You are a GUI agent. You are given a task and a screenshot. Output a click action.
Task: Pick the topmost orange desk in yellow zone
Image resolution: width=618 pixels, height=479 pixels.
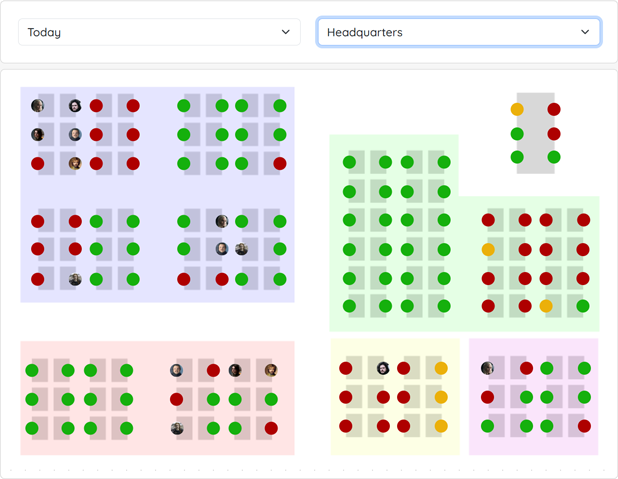point(441,369)
